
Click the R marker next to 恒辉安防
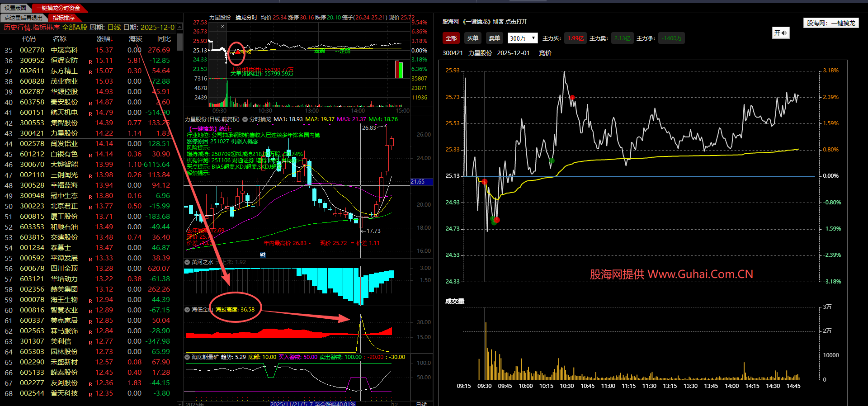[x=90, y=61]
